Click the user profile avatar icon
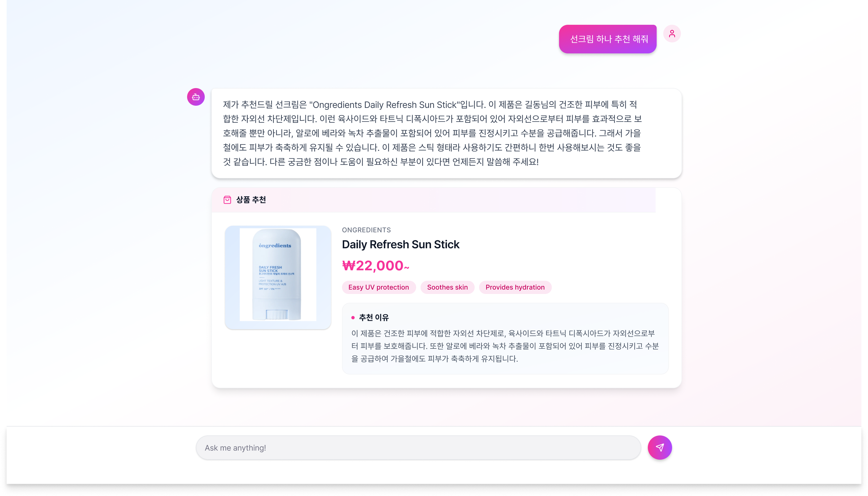This screenshot has height=496, width=868. tap(672, 34)
